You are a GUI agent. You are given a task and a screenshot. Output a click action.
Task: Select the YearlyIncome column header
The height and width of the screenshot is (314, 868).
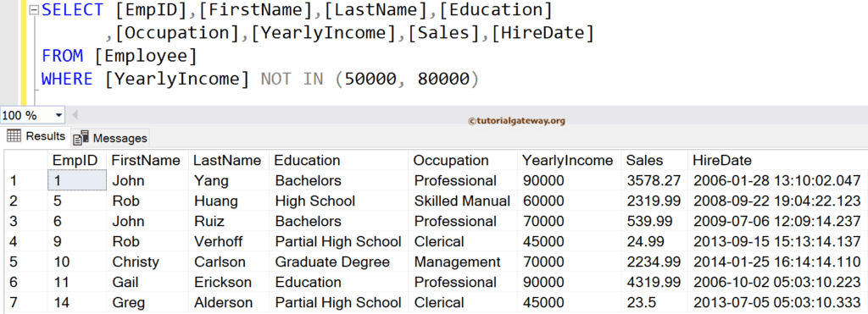(569, 160)
